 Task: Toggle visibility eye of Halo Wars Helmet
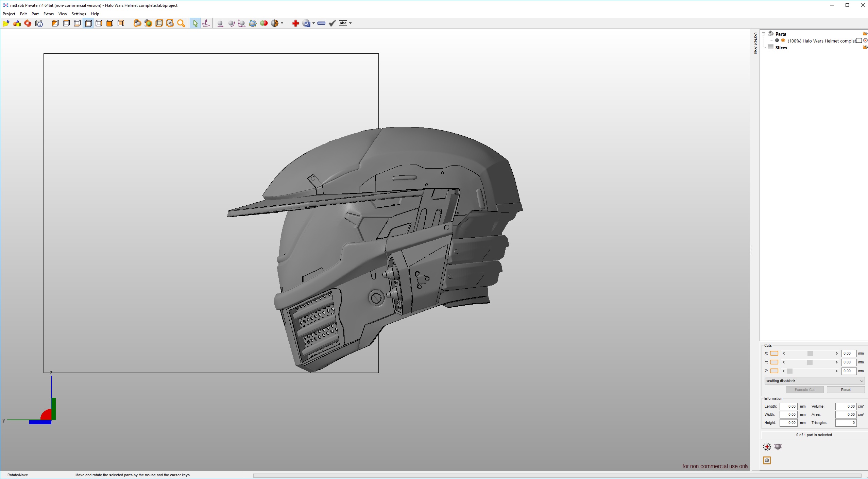point(783,40)
